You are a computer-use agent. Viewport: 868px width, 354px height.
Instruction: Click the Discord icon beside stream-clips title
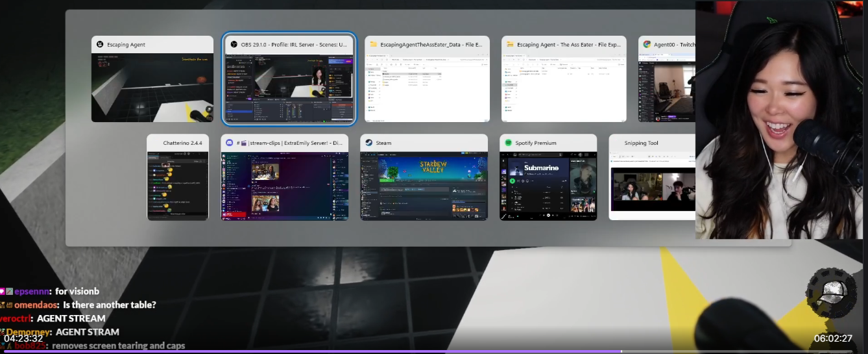[230, 143]
